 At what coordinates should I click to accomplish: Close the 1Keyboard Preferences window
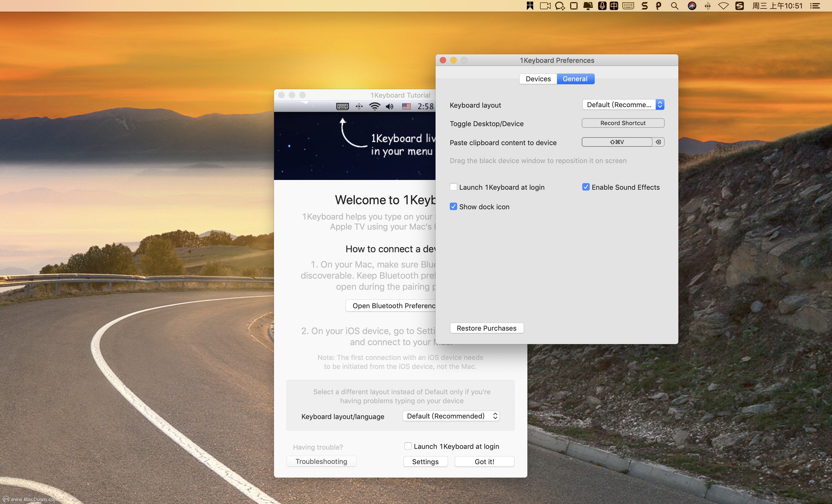tap(443, 60)
